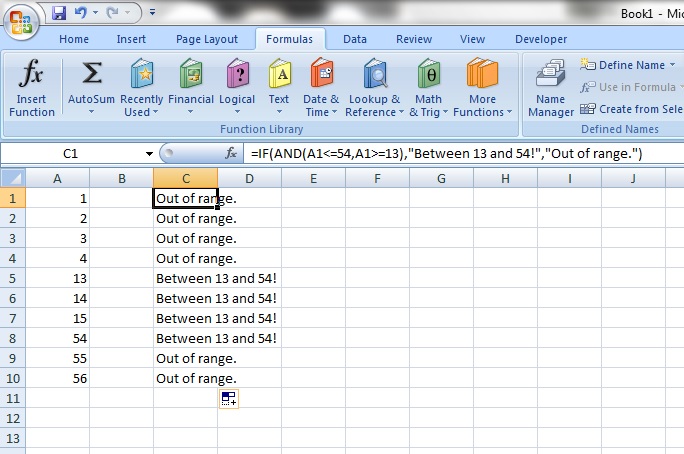Switch to the Developer tab
The width and height of the screenshot is (684, 454).
point(541,39)
